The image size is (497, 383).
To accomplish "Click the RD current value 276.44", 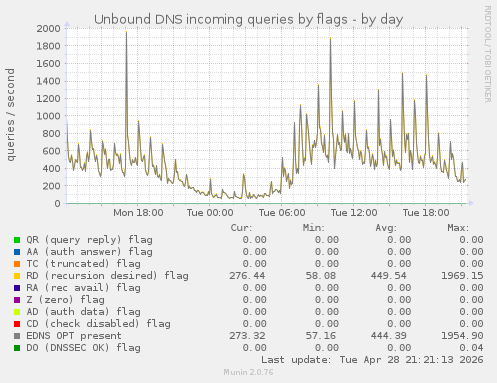I will [x=247, y=276].
